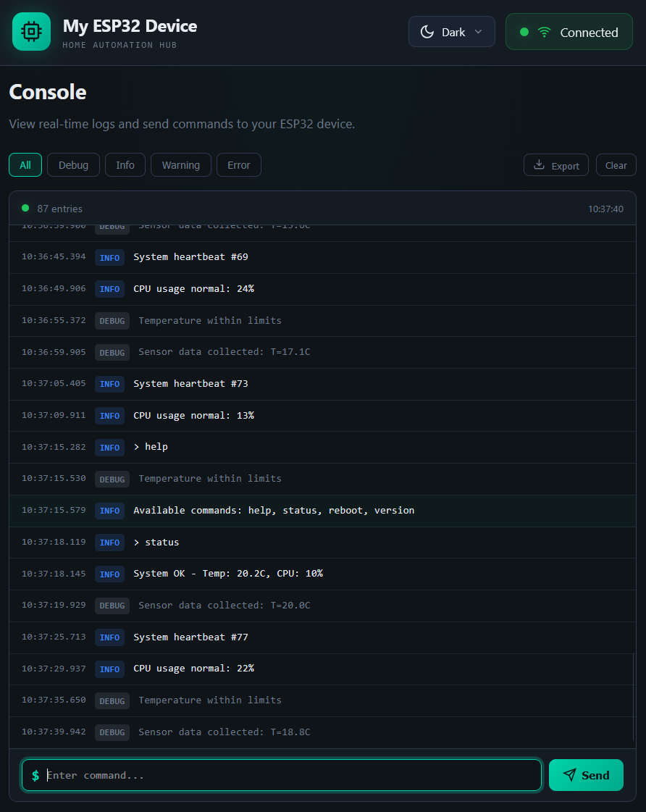The image size is (646, 812).
Task: Click the moon icon in the theme selector
Action: (427, 31)
